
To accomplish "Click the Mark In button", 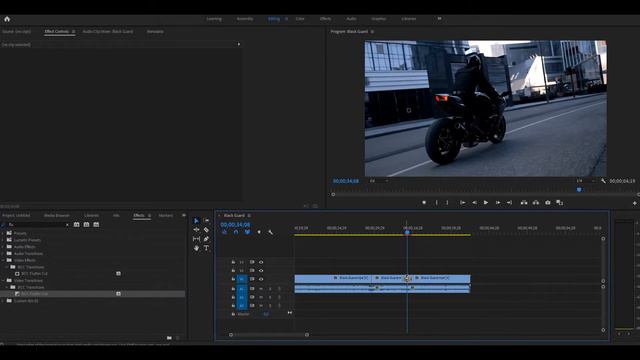I will (436, 202).
